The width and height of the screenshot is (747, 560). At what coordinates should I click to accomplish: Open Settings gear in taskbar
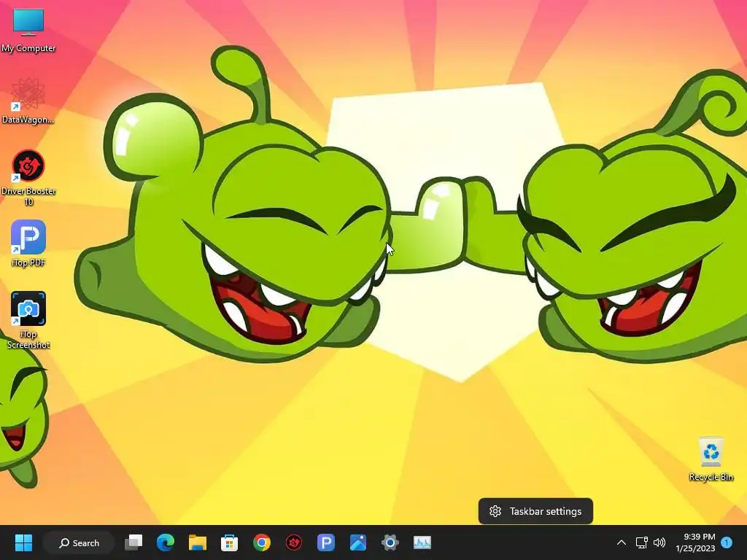click(390, 542)
